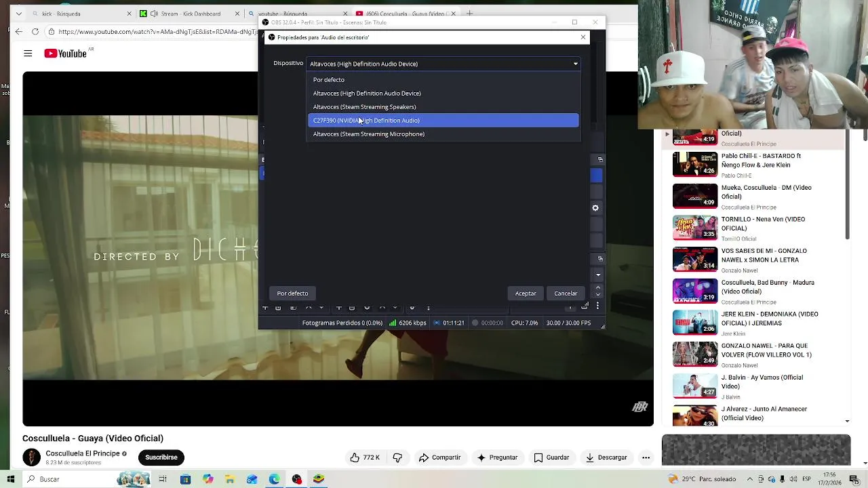Click the browser back arrow
Viewport: 868px width, 488px height.
coord(18,31)
